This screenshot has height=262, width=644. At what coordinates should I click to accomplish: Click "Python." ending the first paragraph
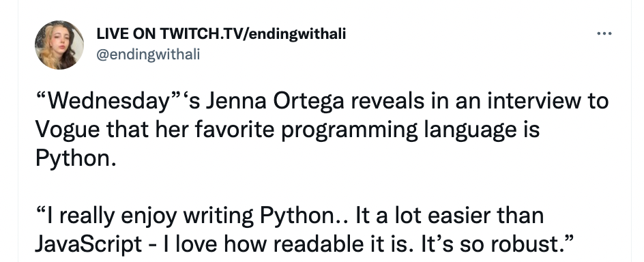click(x=76, y=158)
